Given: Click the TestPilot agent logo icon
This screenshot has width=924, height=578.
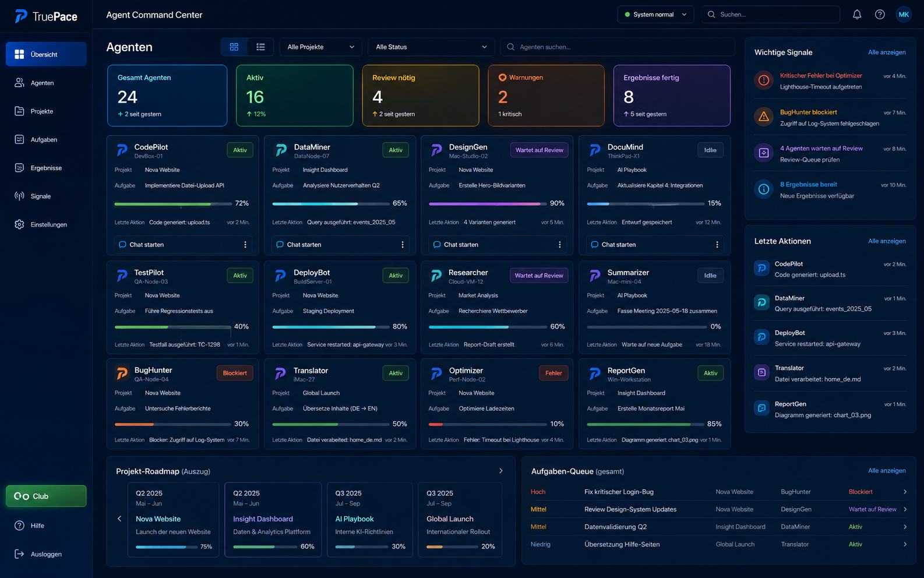Looking at the screenshot, I should coord(122,276).
